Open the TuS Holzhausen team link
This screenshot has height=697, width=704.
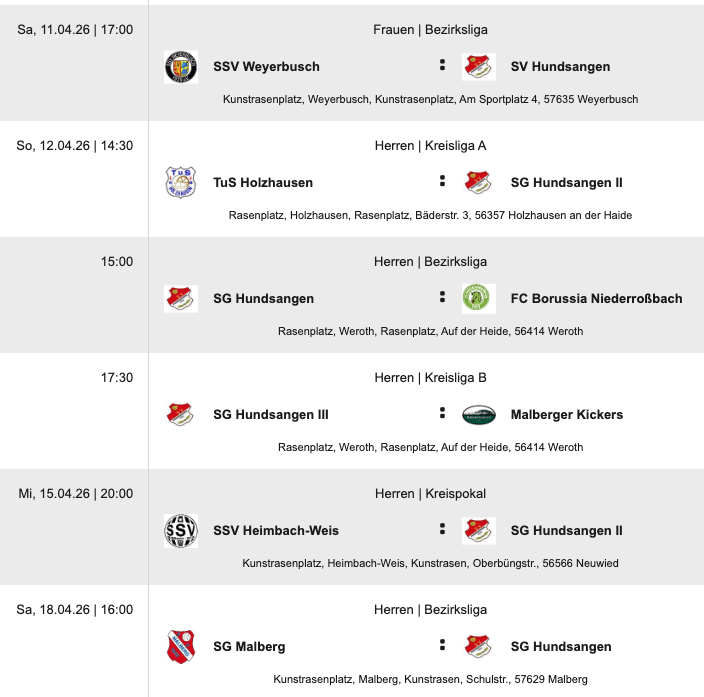click(x=263, y=183)
